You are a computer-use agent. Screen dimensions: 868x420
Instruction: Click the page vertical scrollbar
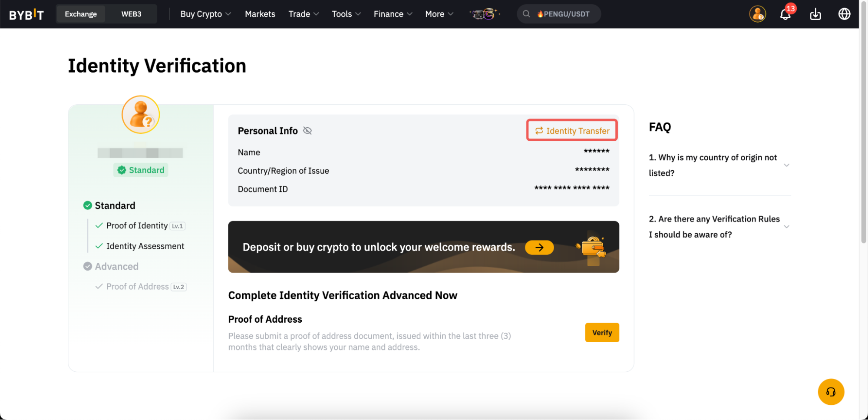click(x=863, y=130)
